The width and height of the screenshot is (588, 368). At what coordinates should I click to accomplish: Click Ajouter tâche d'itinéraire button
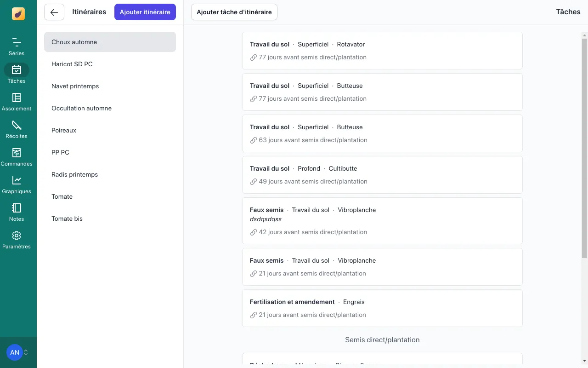pyautogui.click(x=234, y=12)
